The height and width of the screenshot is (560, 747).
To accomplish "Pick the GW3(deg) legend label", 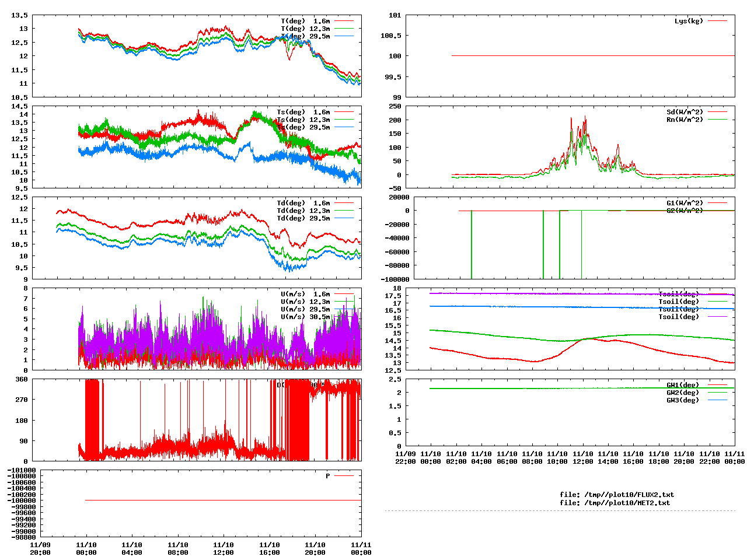I will [x=683, y=400].
